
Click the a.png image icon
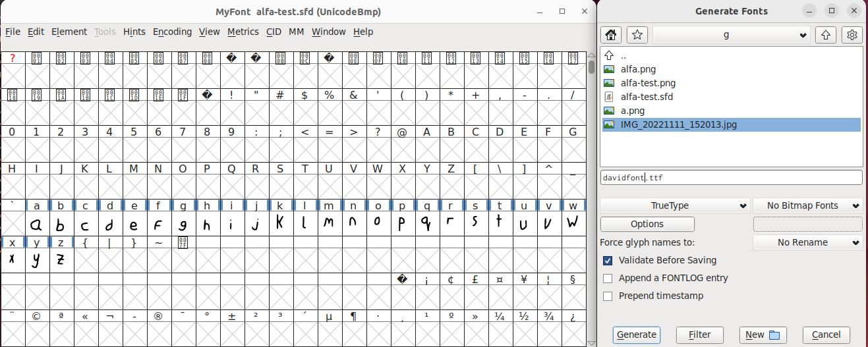pos(609,111)
